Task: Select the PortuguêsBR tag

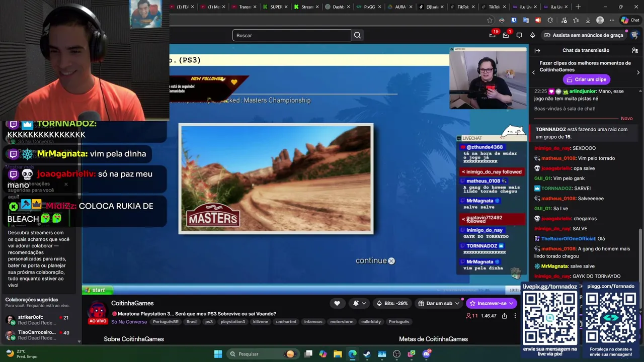Action: coord(166,322)
